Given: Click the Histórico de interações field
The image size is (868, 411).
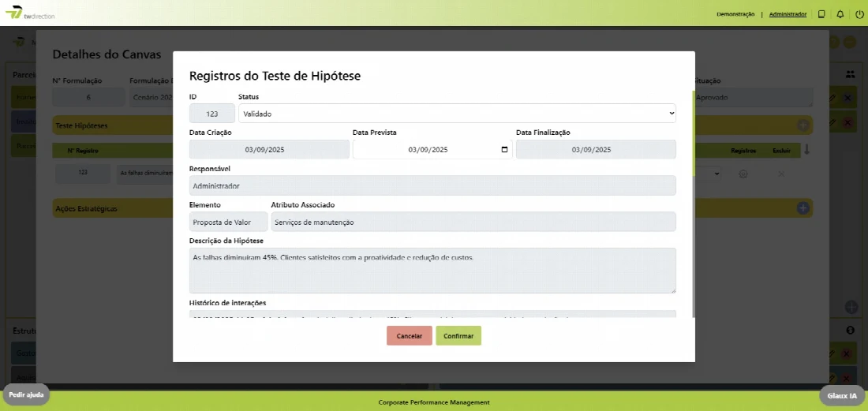Looking at the screenshot, I should 432,314.
